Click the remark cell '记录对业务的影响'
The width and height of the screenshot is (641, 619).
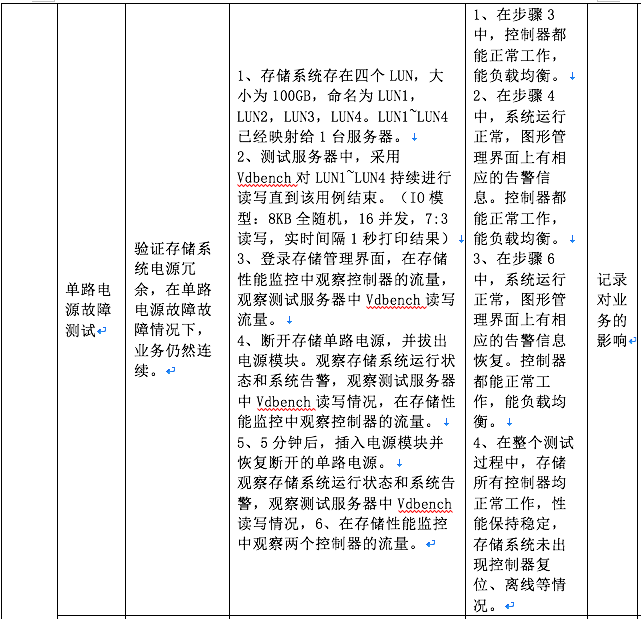[612, 310]
